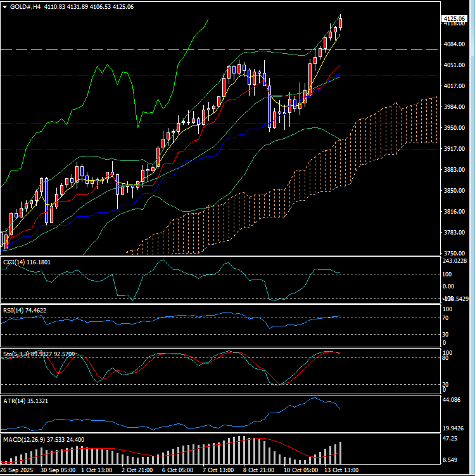This screenshot has width=475, height=476.
Task: Click the GOLD#,H4 symbol title text
Action: point(26,6)
